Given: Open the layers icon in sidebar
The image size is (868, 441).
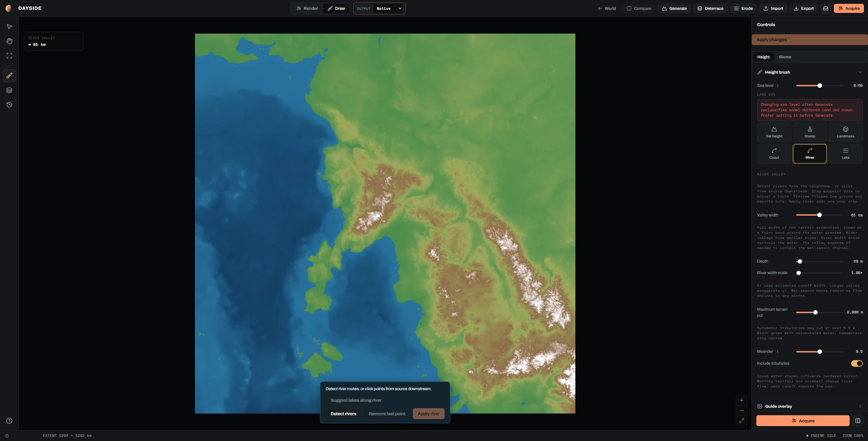Looking at the screenshot, I should (x=9, y=90).
